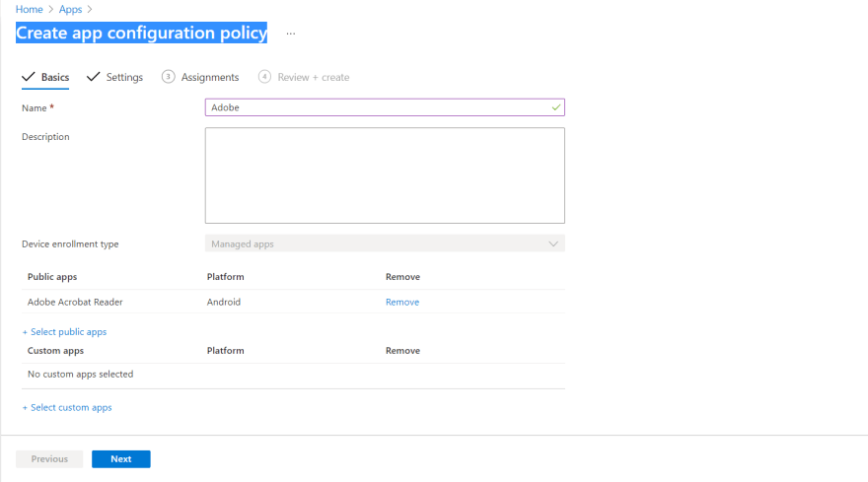This screenshot has width=868, height=482.
Task: Go to Home in the breadcrumb
Action: pyautogui.click(x=29, y=10)
